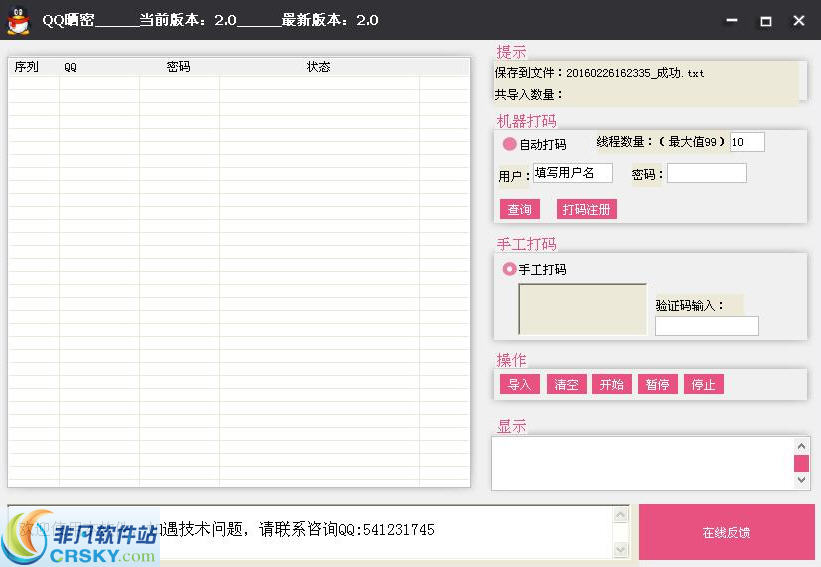821x567 pixels.
Task: Click the 共导入数量 label
Action: point(528,95)
